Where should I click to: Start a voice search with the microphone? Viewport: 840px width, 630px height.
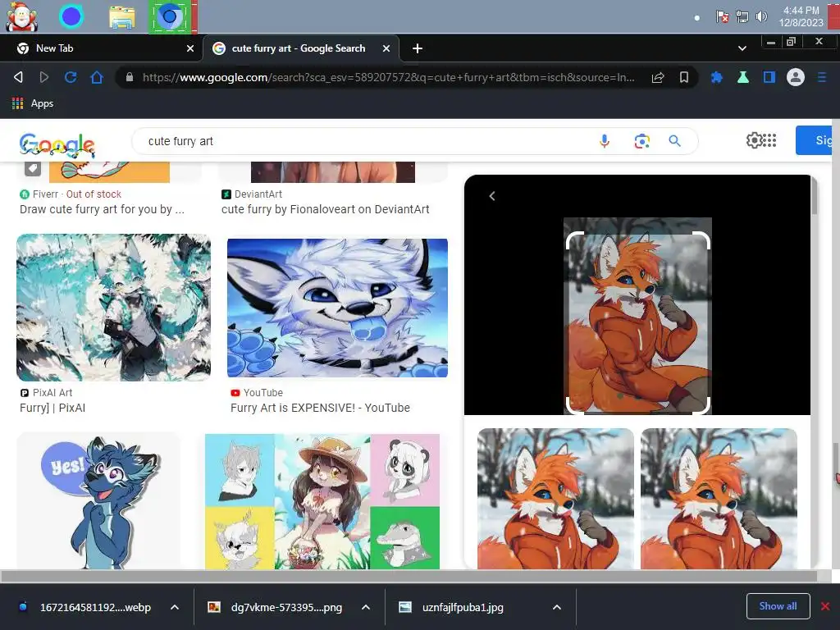(x=605, y=141)
